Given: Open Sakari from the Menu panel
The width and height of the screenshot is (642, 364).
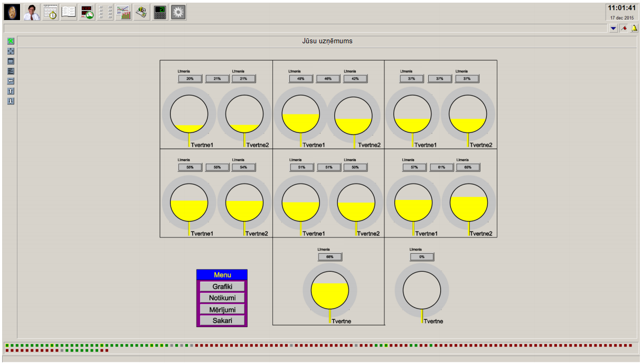Looking at the screenshot, I should 222,321.
